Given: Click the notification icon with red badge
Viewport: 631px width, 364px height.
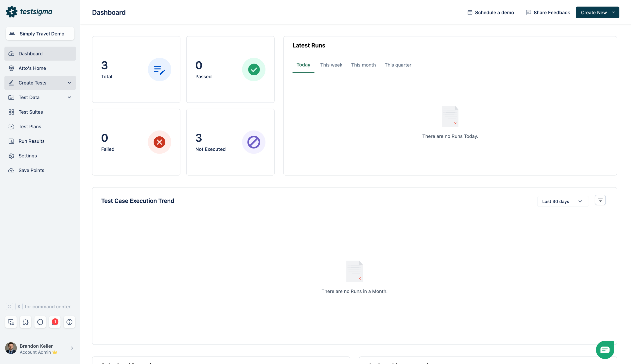Looking at the screenshot, I should (x=55, y=322).
